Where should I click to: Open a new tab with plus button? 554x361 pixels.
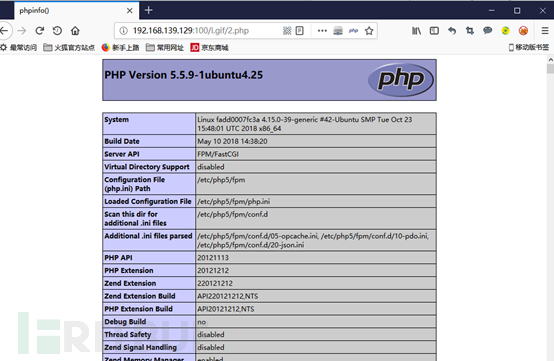[149, 10]
